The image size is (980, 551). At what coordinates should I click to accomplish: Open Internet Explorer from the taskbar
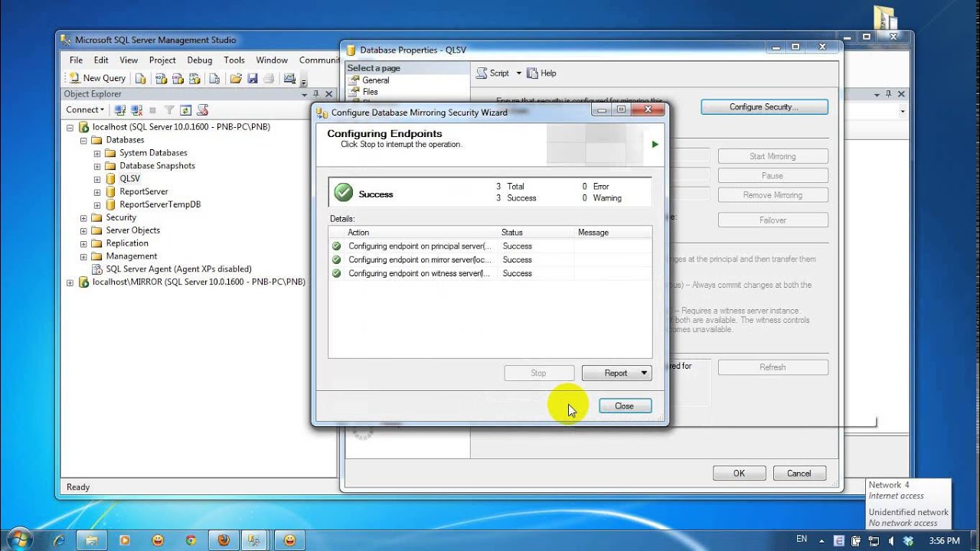coord(59,540)
